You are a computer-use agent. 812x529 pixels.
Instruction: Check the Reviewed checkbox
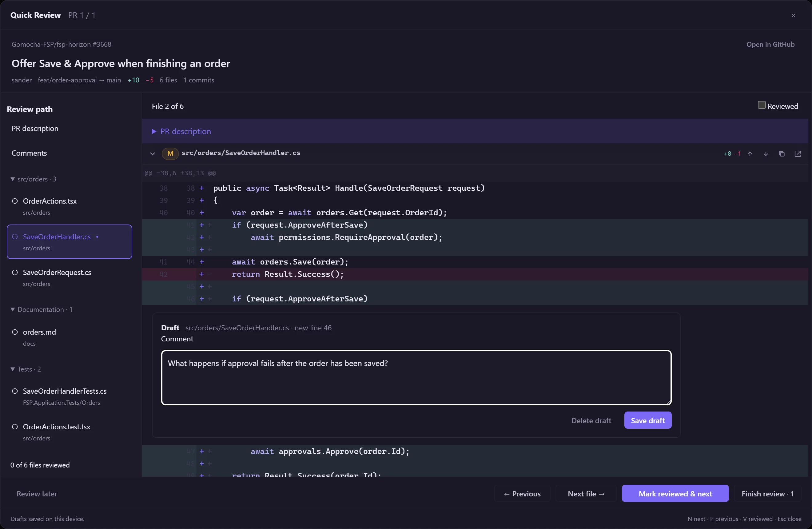click(762, 105)
